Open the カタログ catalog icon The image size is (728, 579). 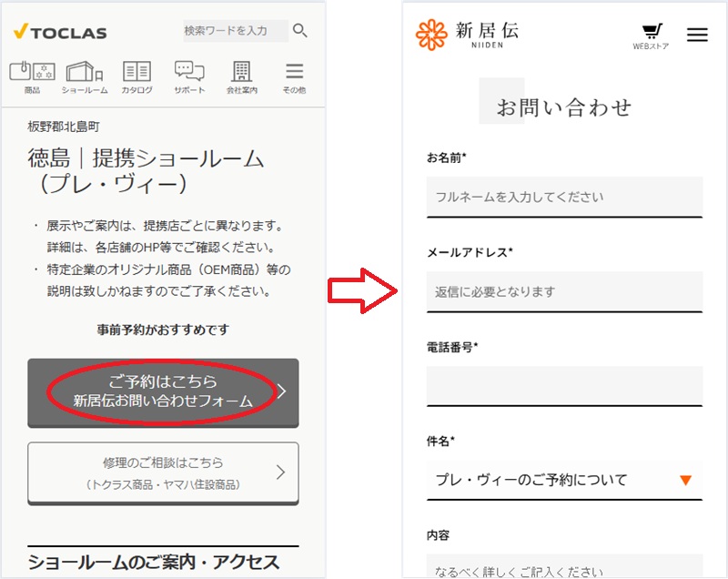136,77
